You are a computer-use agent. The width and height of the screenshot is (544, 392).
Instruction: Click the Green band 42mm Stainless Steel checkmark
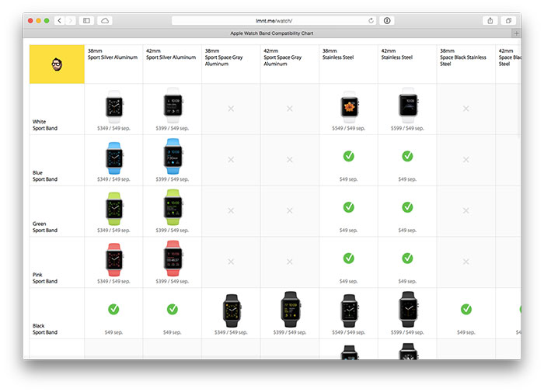[x=407, y=207]
